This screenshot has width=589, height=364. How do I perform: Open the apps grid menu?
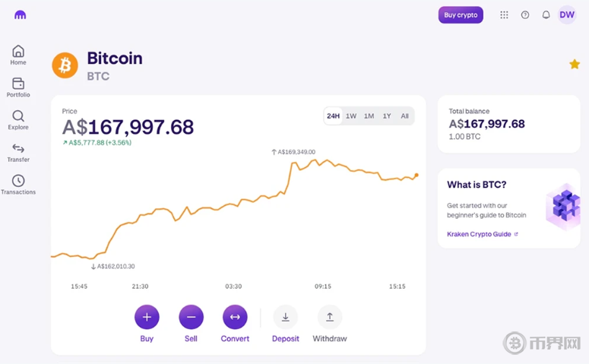tap(504, 15)
